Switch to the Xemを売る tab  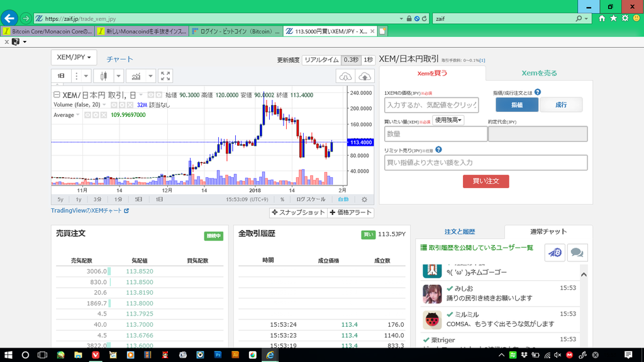(539, 73)
